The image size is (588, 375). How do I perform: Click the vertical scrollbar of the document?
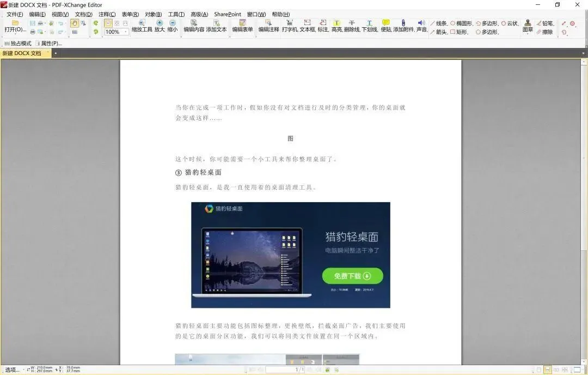pos(584,210)
